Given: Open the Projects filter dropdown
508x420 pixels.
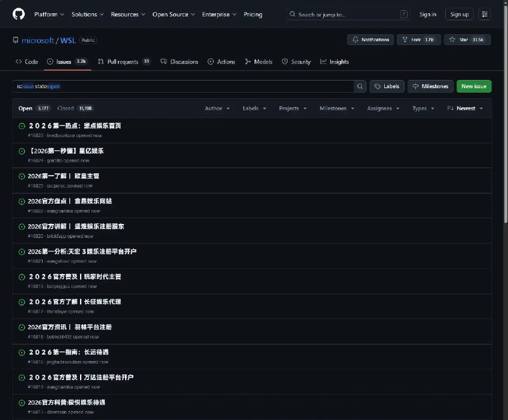Looking at the screenshot, I should point(293,108).
